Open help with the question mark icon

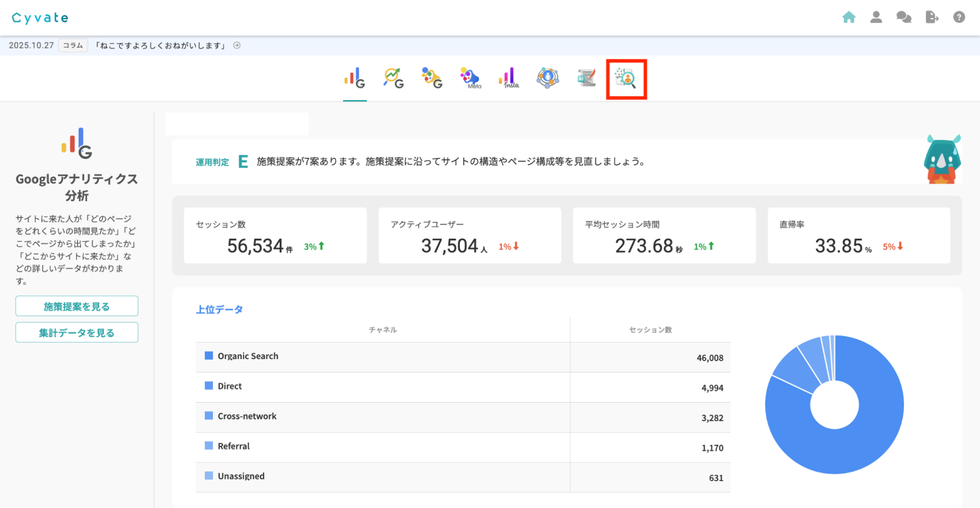point(959,18)
